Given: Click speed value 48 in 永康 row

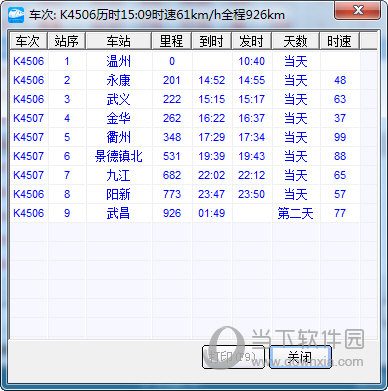Looking at the screenshot, I should [x=340, y=80].
